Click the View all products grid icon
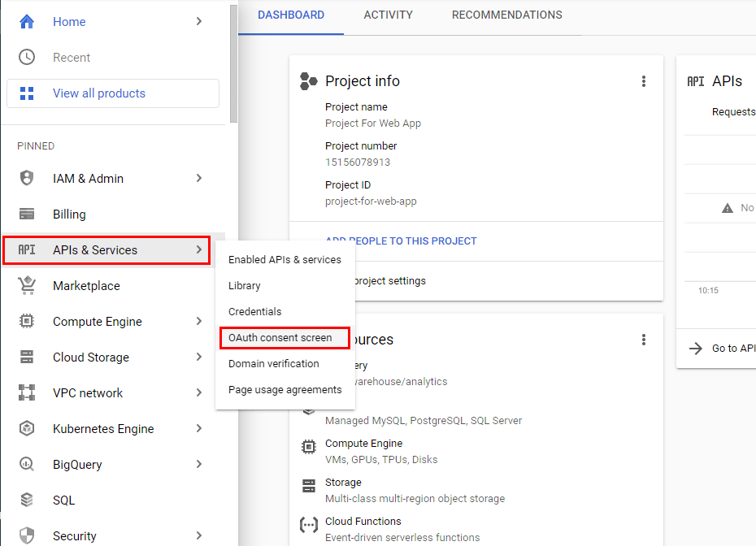Image resolution: width=756 pixels, height=546 pixels. pyautogui.click(x=27, y=93)
